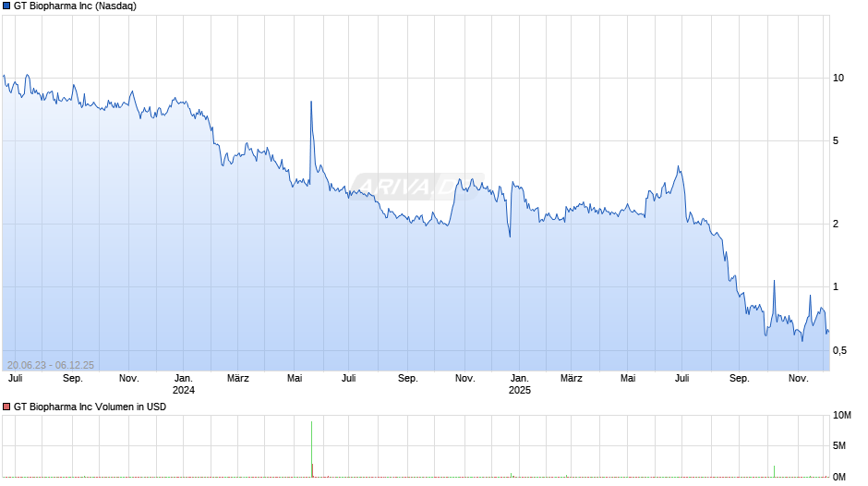Image resolution: width=868 pixels, height=486 pixels.
Task: Click the red volume legend square
Action: (x=6, y=407)
